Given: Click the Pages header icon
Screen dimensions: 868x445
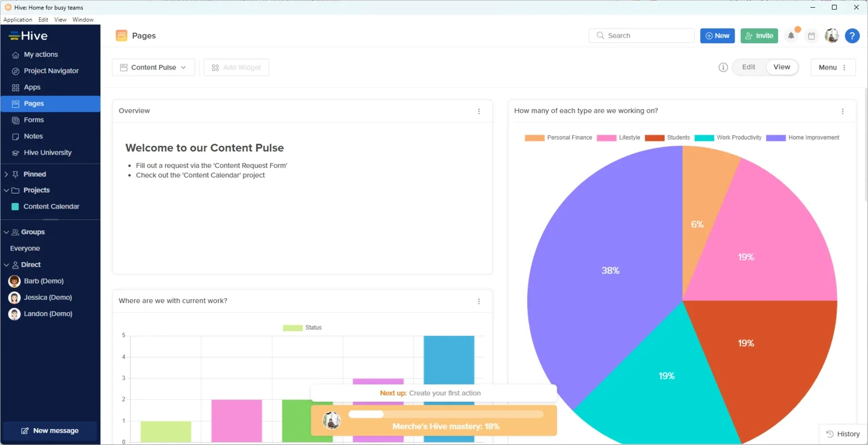Looking at the screenshot, I should click(x=121, y=36).
